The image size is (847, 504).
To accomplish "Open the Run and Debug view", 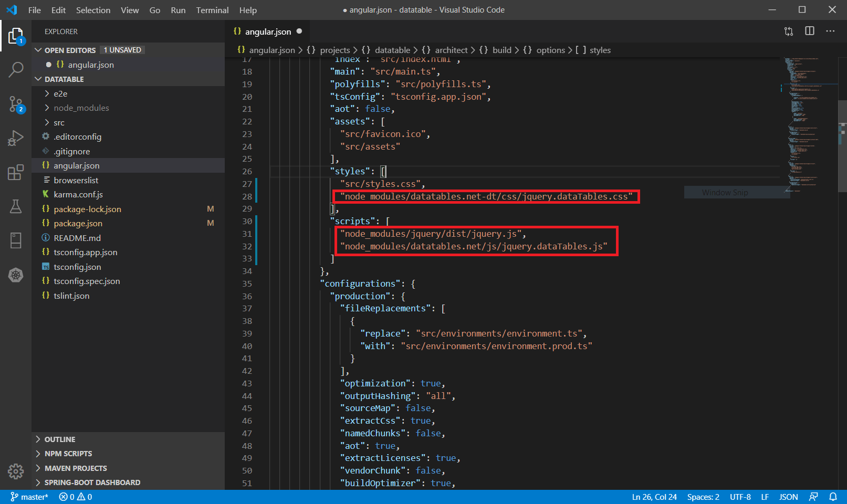I will coord(16,138).
